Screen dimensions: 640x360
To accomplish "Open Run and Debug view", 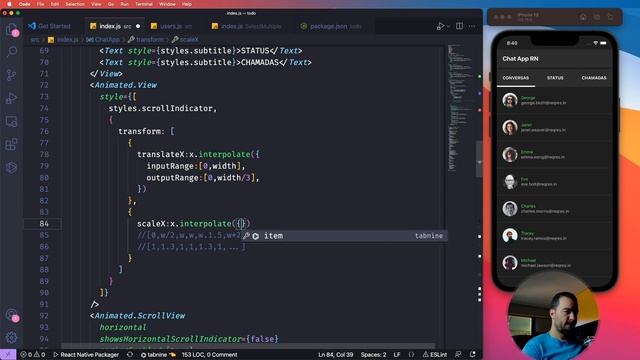I will [x=11, y=98].
